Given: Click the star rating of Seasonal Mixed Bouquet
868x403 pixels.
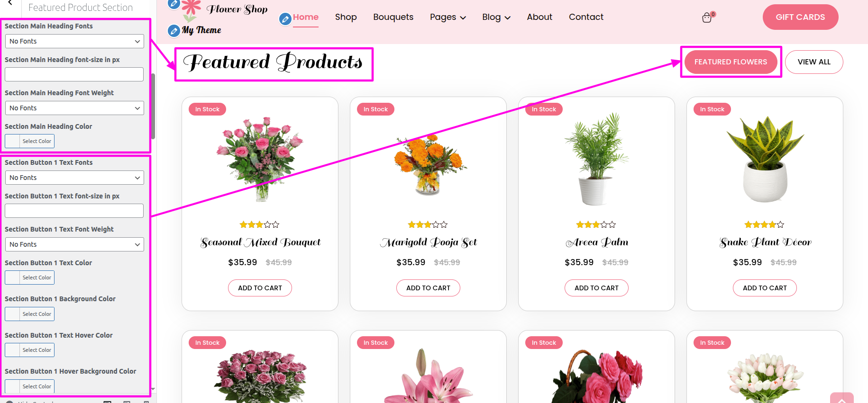Looking at the screenshot, I should coord(259,224).
